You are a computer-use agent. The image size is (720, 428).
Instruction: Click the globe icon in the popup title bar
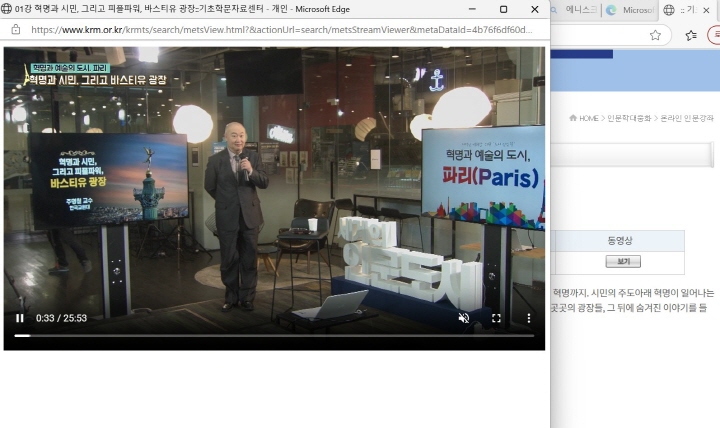click(6, 9)
